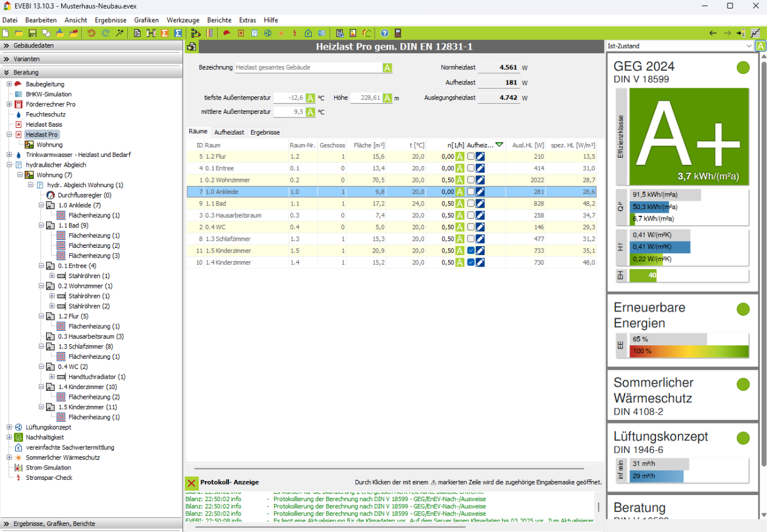The height and width of the screenshot is (532, 767).
Task: Click the line chart icon at toolbar right
Action: [755, 33]
